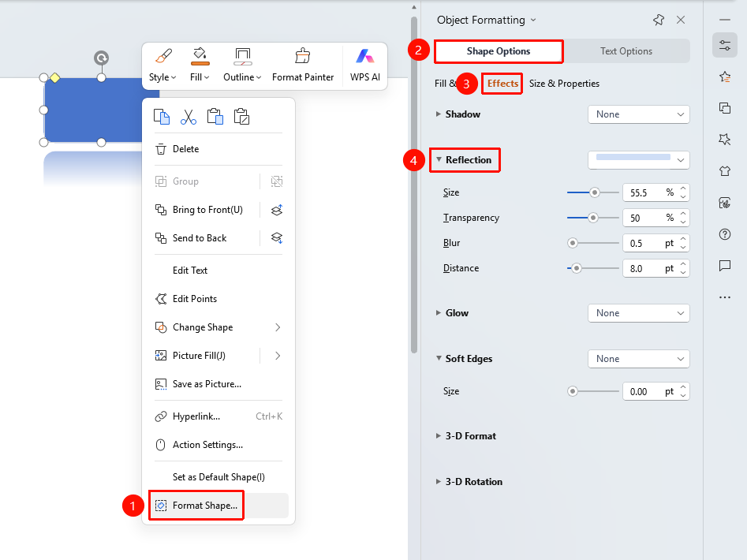Launch WPS AI from the mini toolbar
The image size is (747, 560).
coord(365,65)
